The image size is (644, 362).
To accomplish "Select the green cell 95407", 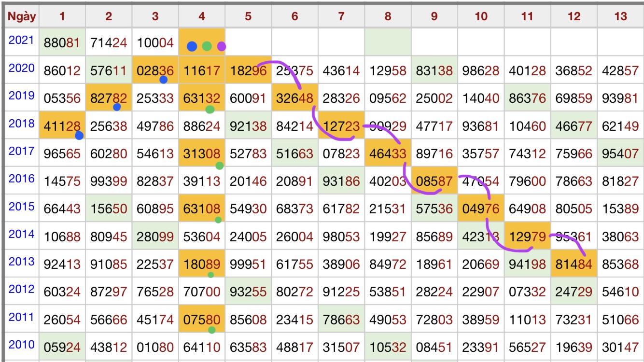I will tap(620, 153).
